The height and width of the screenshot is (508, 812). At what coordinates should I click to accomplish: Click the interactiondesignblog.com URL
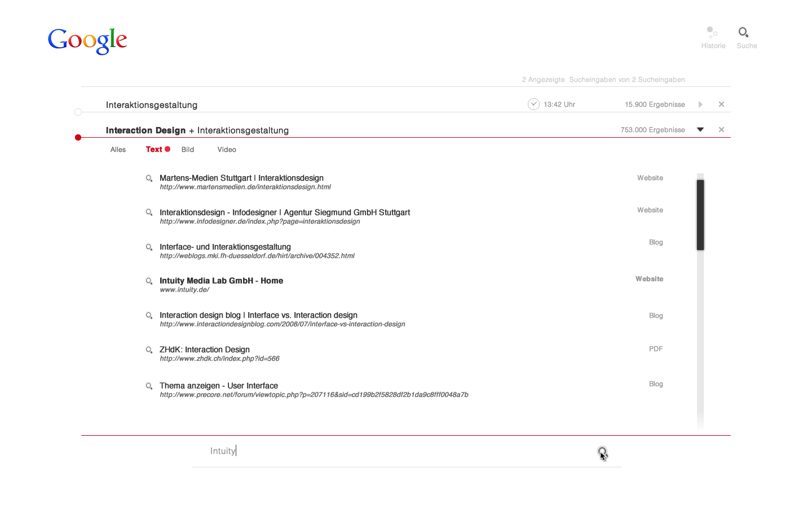pos(283,324)
